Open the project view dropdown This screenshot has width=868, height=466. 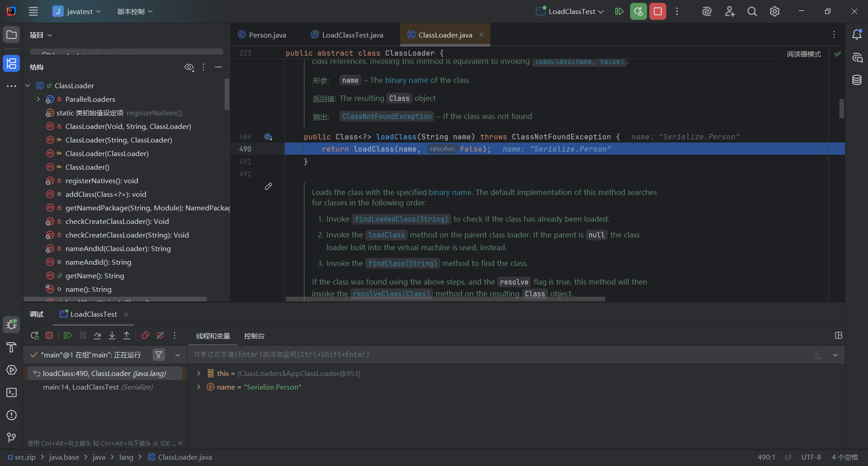point(41,35)
